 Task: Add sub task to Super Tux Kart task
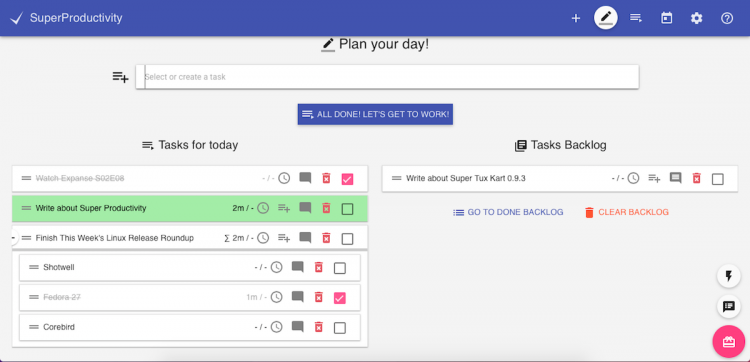pos(654,179)
